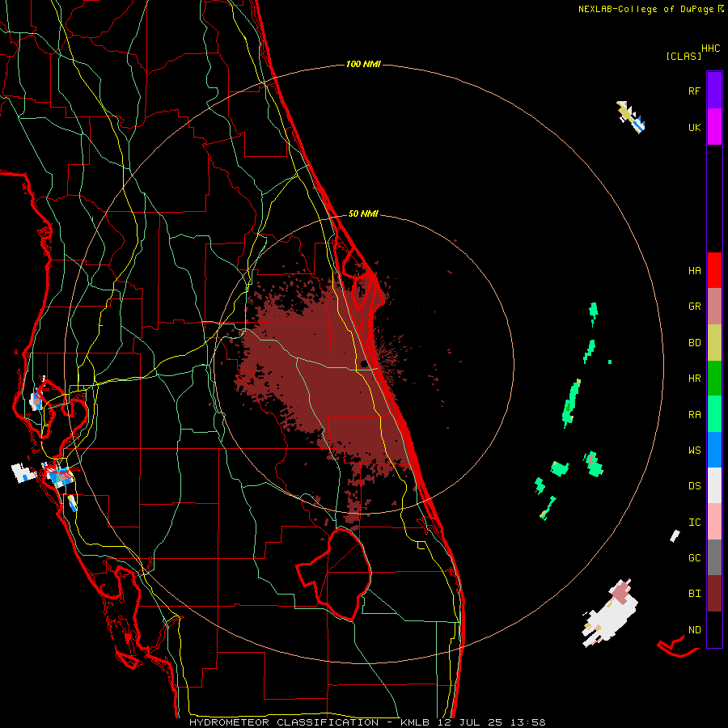Viewport: 728px width, 728px height.
Task: Click the RA legend label
Action: (x=694, y=414)
